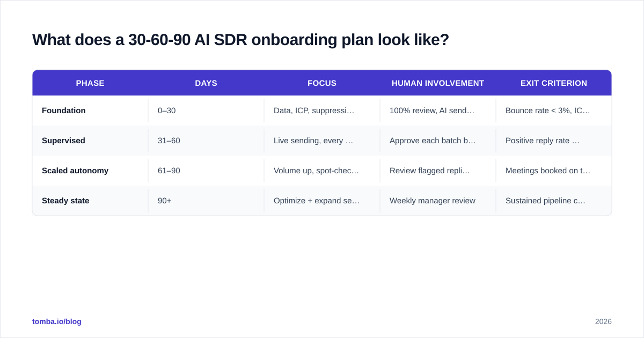The image size is (644, 338).
Task: Click the 'Meetings booked on t…' cell
Action: click(554, 171)
